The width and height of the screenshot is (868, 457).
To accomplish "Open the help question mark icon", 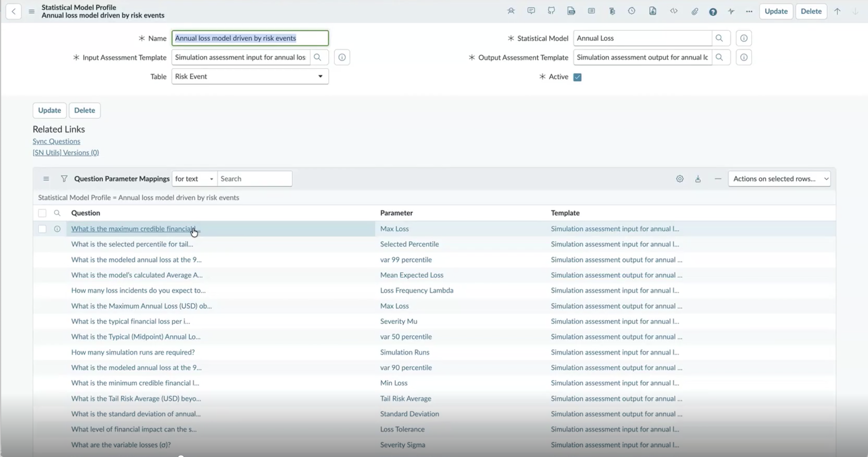I will [x=713, y=12].
